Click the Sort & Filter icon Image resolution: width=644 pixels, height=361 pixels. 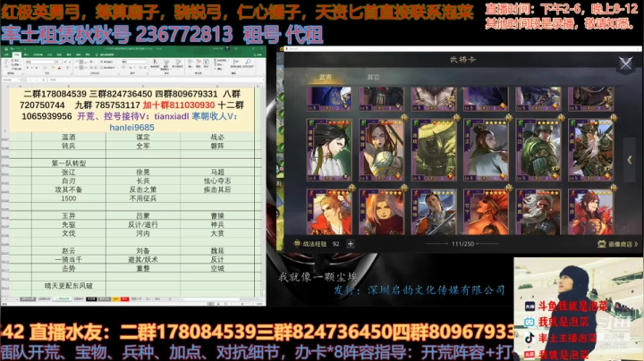tap(236, 63)
